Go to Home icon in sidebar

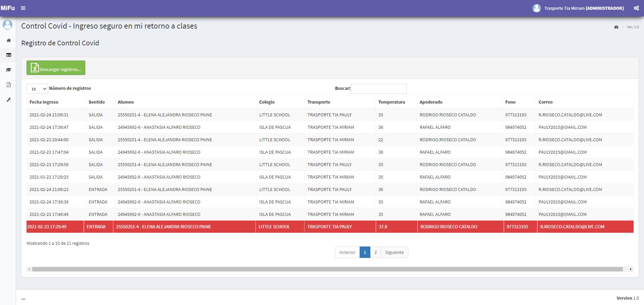9,40
